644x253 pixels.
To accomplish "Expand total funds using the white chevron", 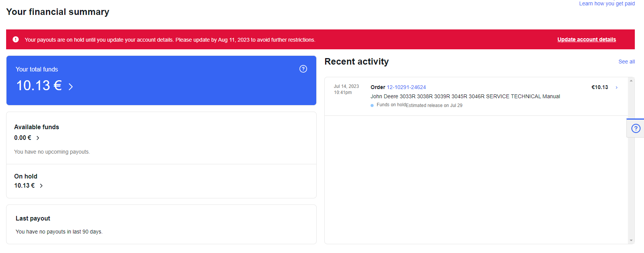I will (71, 87).
